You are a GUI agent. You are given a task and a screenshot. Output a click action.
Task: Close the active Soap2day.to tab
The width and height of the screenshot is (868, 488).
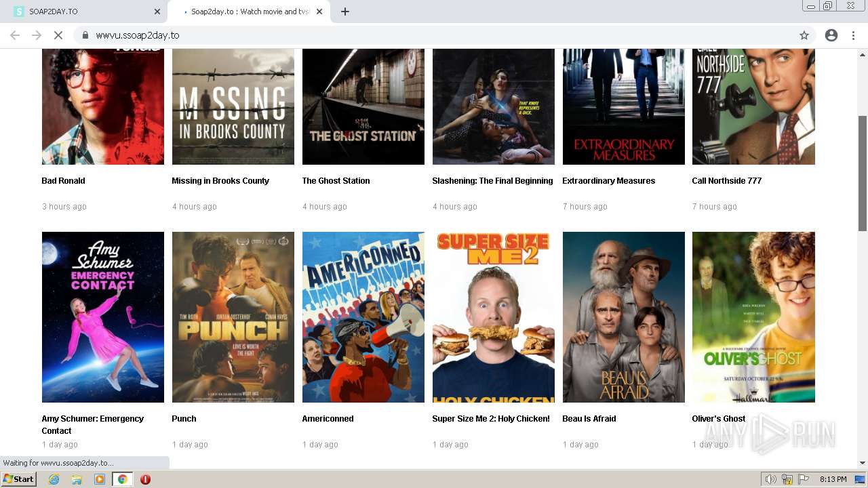point(319,12)
